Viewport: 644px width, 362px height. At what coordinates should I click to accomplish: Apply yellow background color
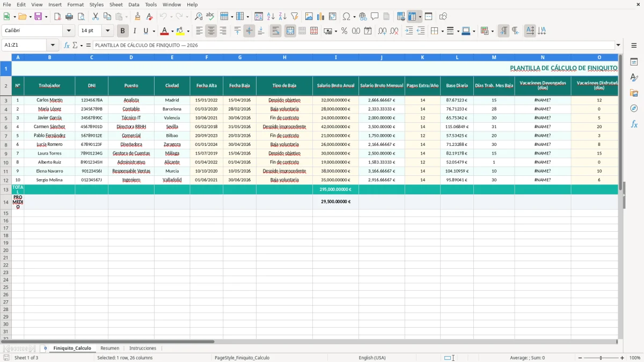[x=180, y=31]
